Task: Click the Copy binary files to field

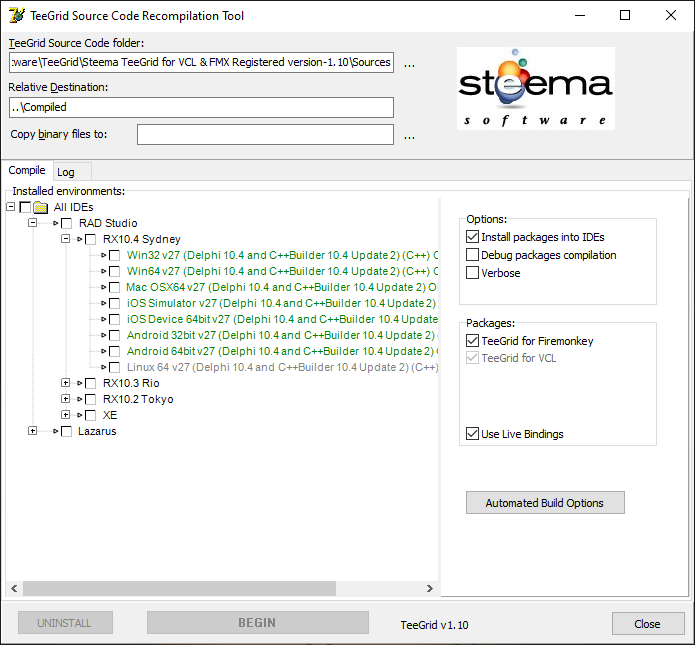Action: pyautogui.click(x=265, y=134)
